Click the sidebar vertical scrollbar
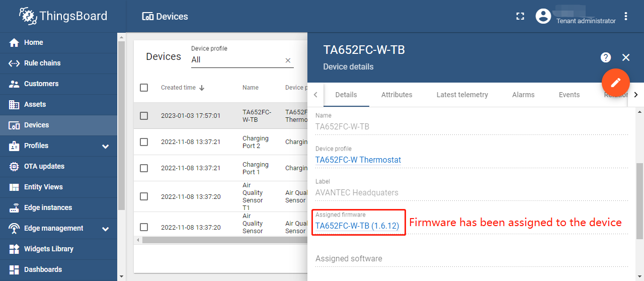The width and height of the screenshot is (644, 281). click(121, 126)
